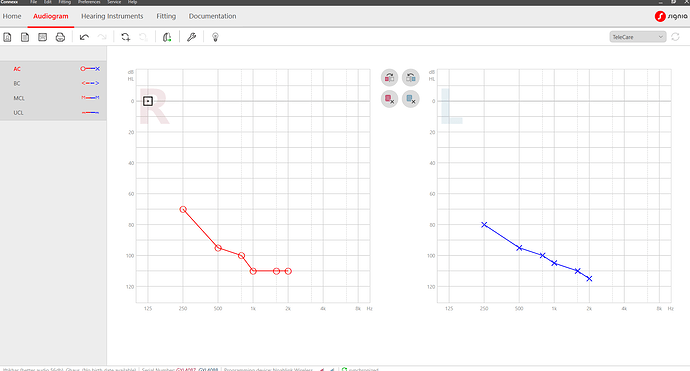This screenshot has height=371, width=690.
Task: Copy right audiogram to left ear
Action: coord(389,78)
